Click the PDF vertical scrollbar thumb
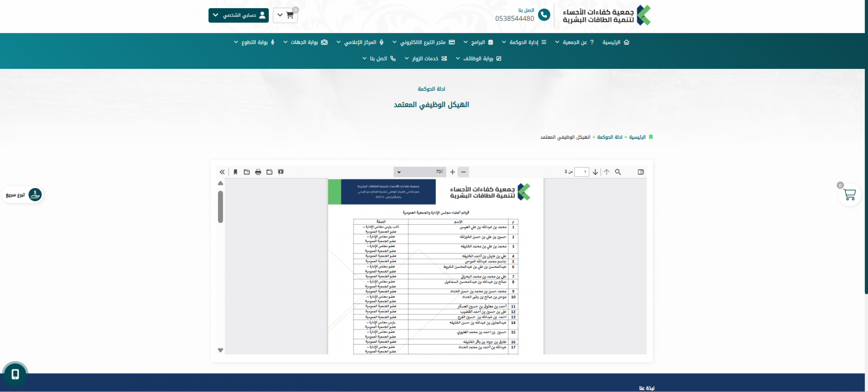Image resolution: width=868 pixels, height=392 pixels. pyautogui.click(x=220, y=207)
